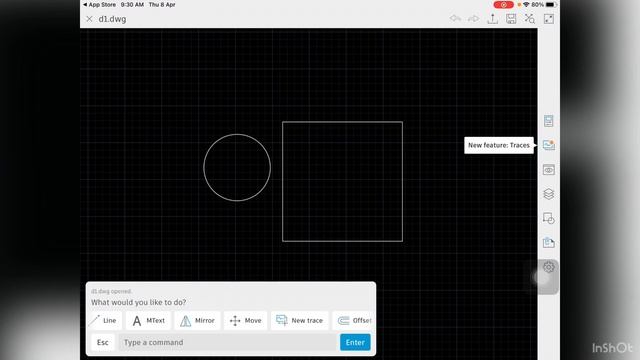640x360 pixels.
Task: Click the d1.dwg file title
Action: (x=112, y=19)
